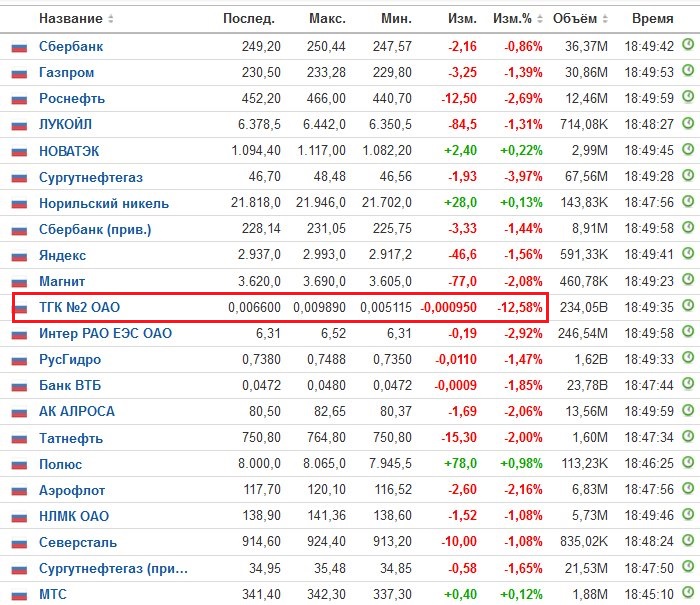The width and height of the screenshot is (700, 605).
Task: Open the ЛУКОЙЛ stock link
Action: (x=65, y=125)
